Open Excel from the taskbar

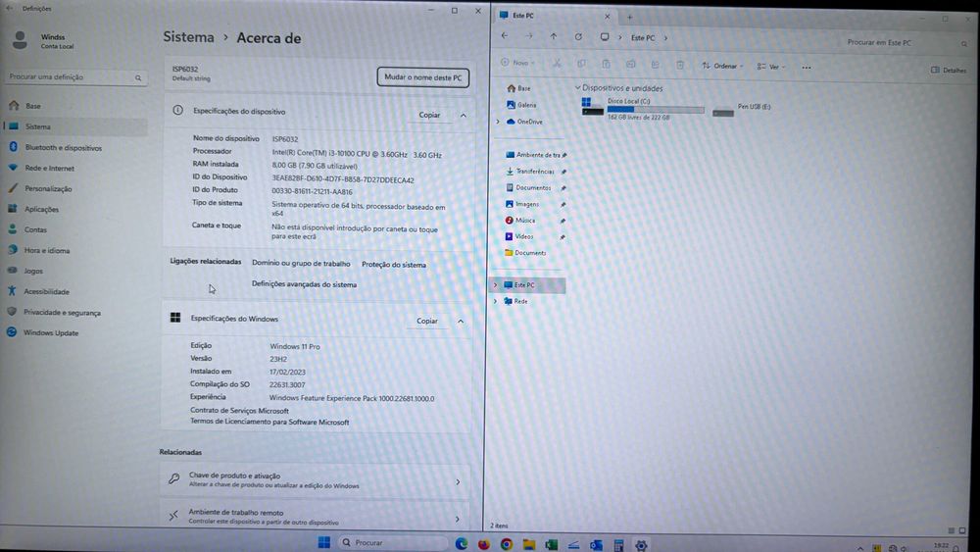click(x=551, y=545)
